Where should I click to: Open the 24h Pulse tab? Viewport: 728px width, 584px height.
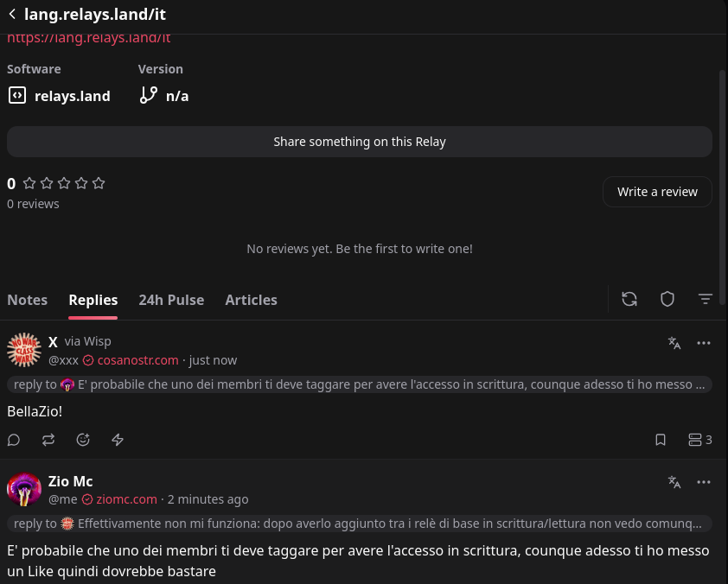pos(171,300)
